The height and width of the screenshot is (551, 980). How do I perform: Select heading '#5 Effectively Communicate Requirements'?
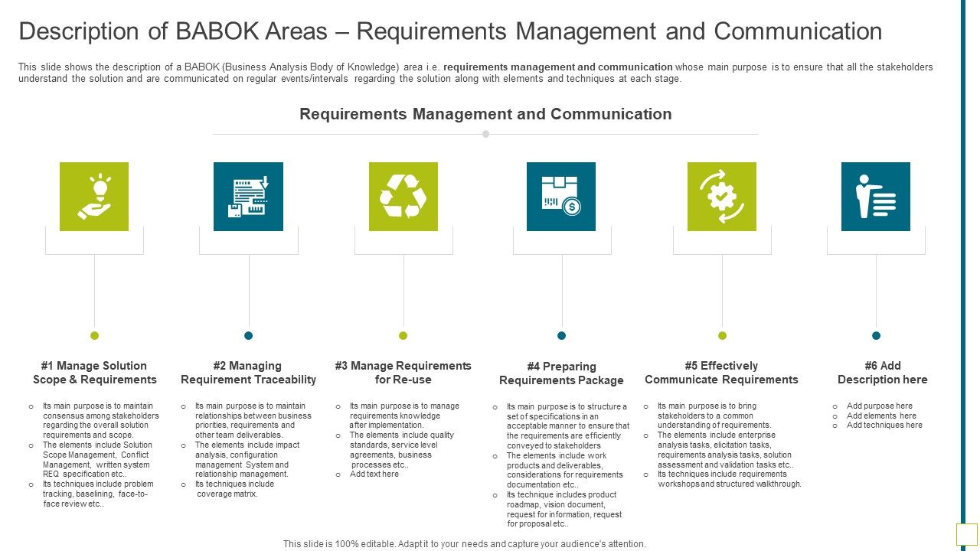pyautogui.click(x=721, y=373)
